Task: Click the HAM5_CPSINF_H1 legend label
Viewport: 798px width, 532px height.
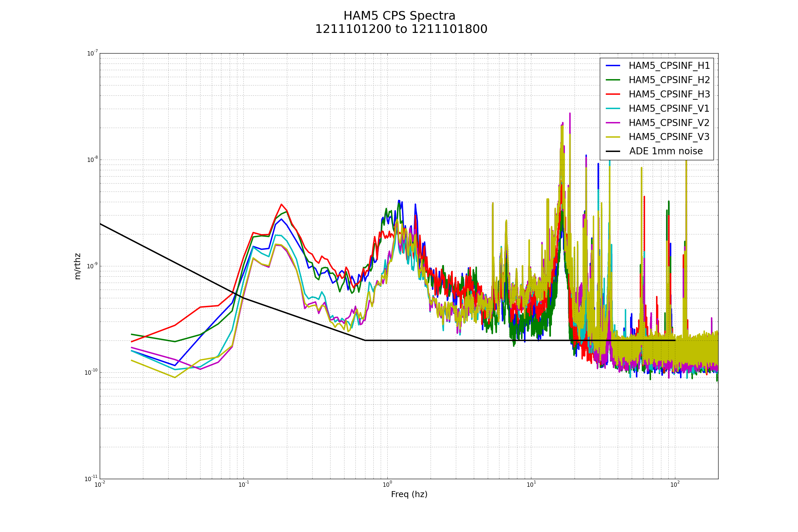Action: pos(669,66)
